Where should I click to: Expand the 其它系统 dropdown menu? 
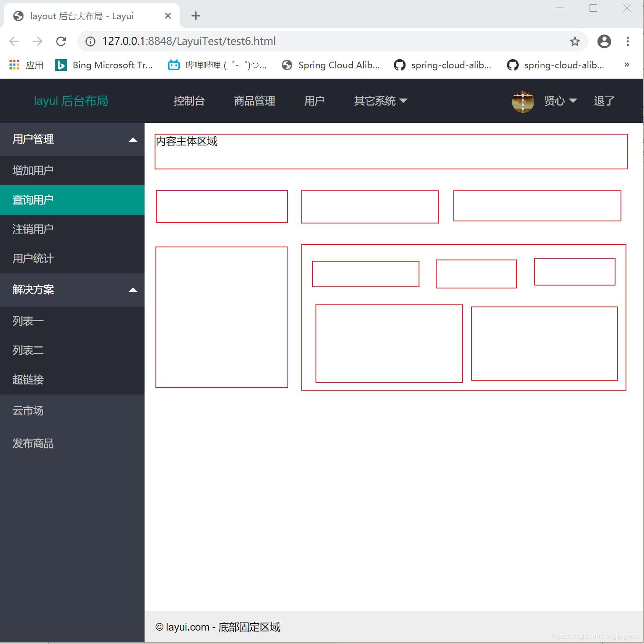tap(380, 101)
